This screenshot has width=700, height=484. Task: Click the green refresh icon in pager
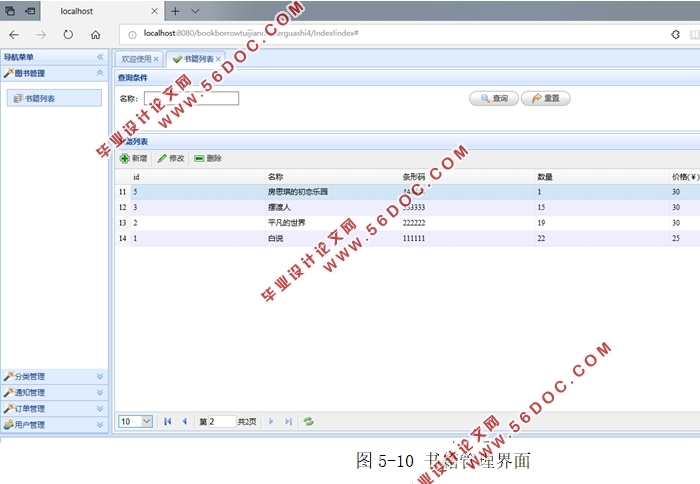[308, 421]
